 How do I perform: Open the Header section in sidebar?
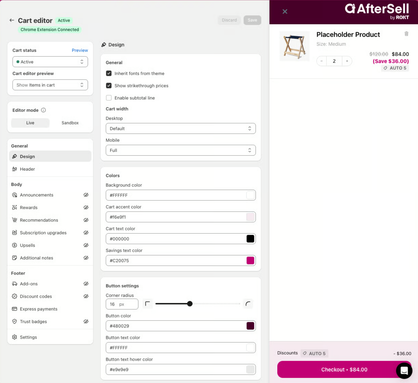tap(50, 169)
